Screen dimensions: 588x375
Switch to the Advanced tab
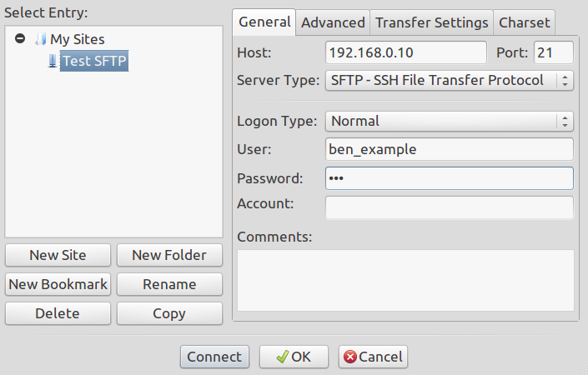coord(333,22)
